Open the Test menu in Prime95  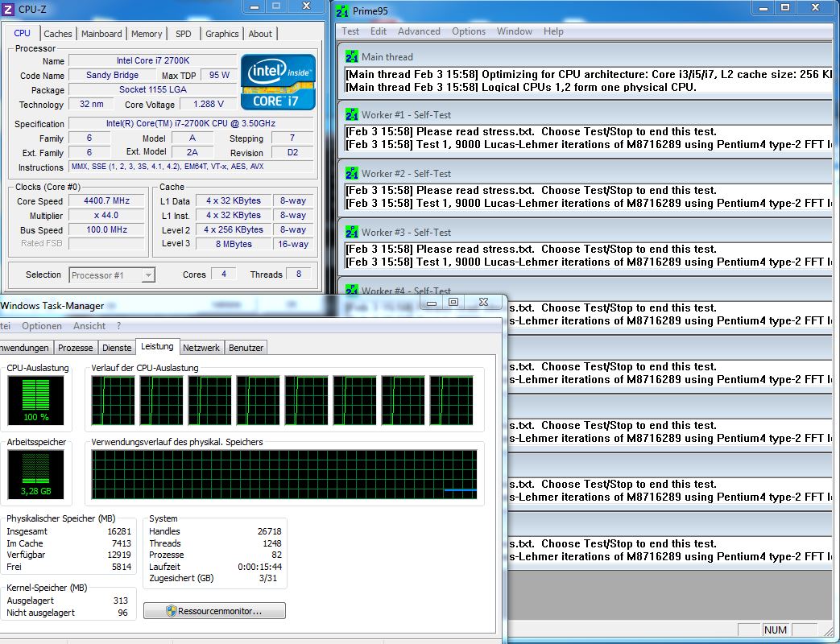click(x=350, y=31)
